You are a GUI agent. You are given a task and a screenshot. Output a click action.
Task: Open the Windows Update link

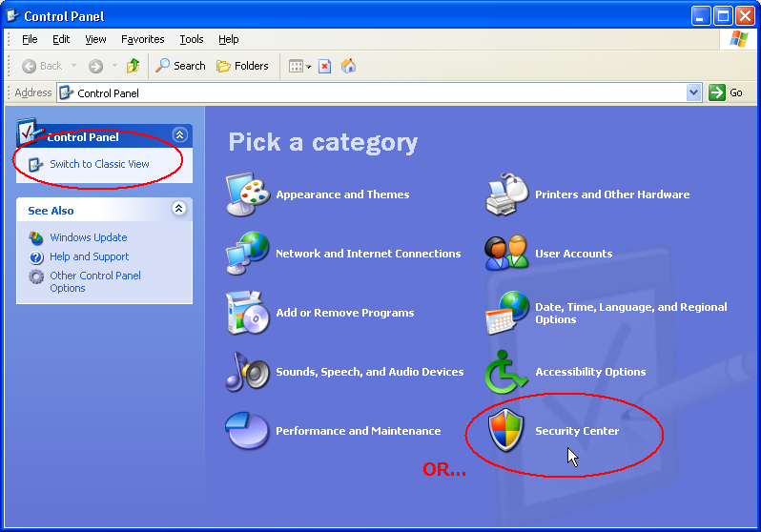coord(89,237)
